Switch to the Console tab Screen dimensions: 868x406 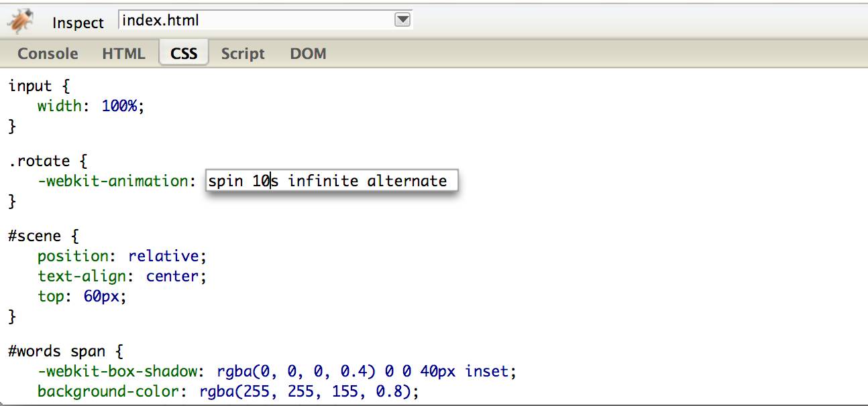coord(48,54)
